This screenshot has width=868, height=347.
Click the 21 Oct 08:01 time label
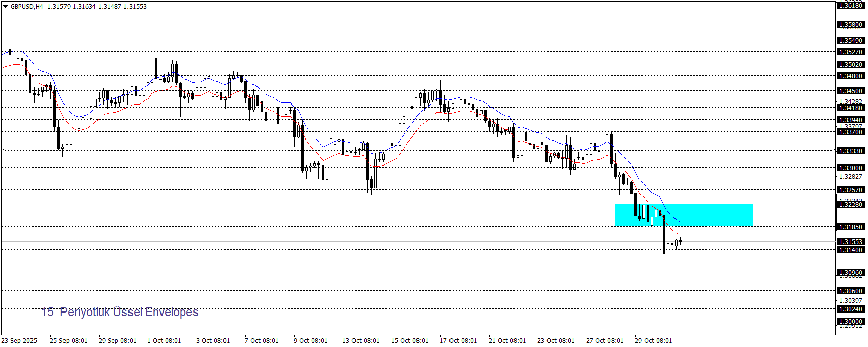pos(507,340)
